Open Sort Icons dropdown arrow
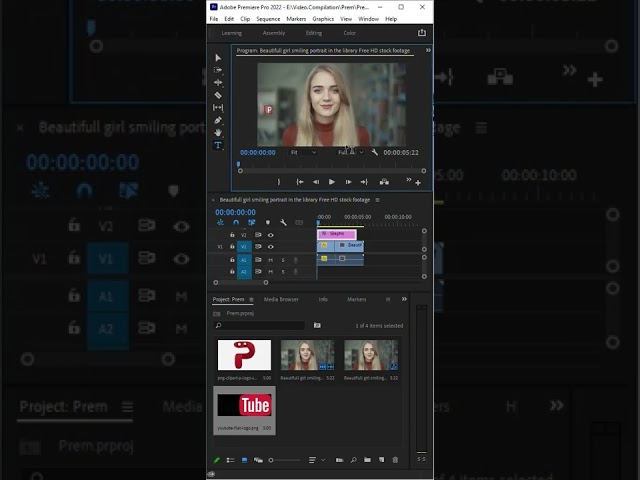 tap(323, 460)
